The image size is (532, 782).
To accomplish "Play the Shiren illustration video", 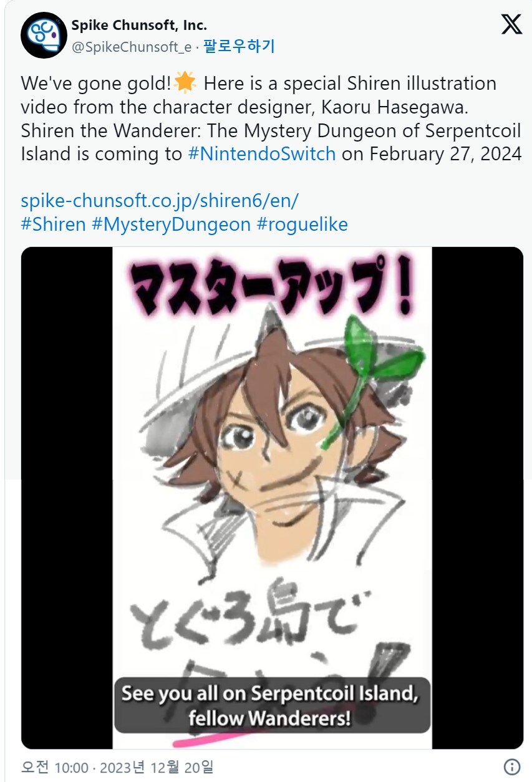I will [272, 498].
